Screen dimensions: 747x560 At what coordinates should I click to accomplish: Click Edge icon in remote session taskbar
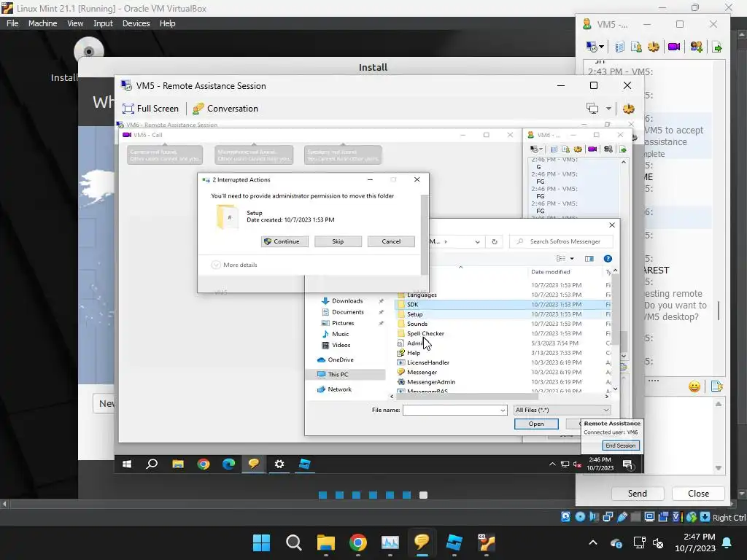228,464
